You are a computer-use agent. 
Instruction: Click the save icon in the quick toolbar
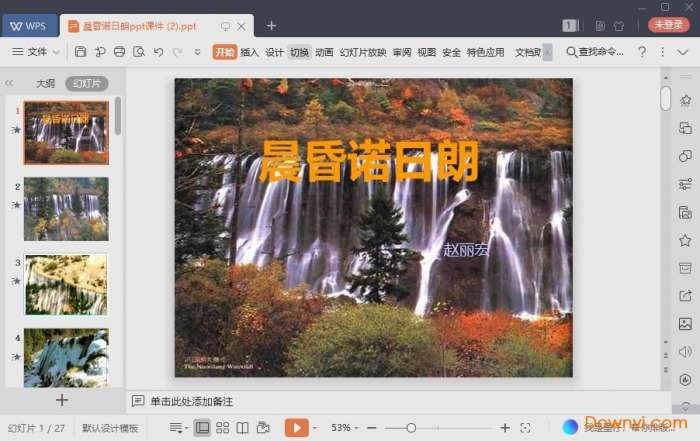[80, 52]
